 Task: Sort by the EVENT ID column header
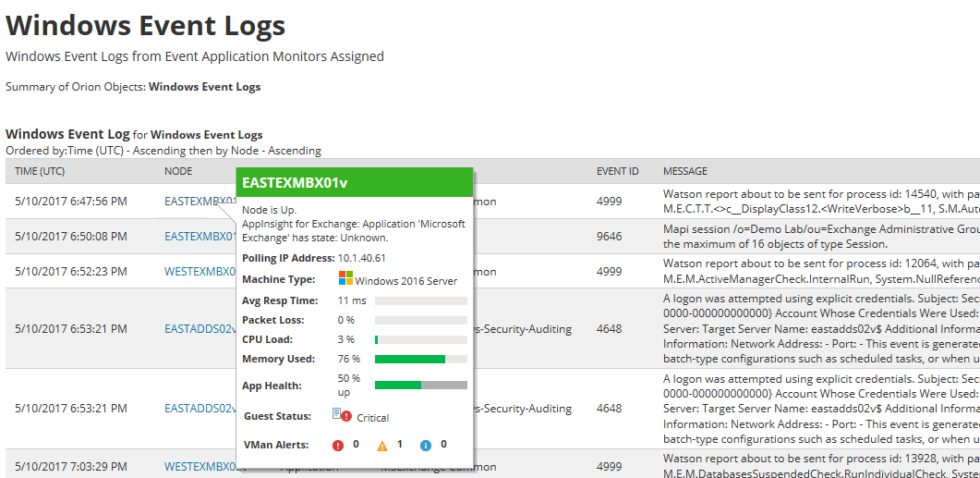pyautogui.click(x=618, y=171)
